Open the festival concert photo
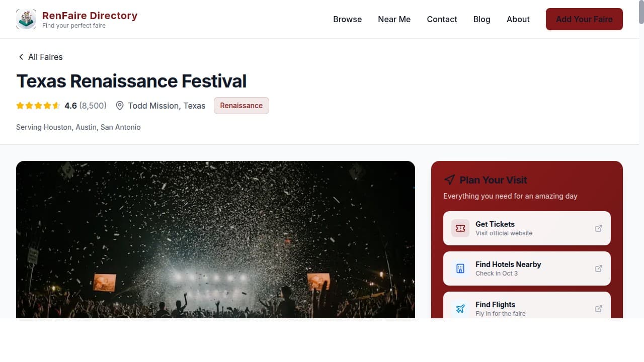644x362 pixels. [215, 239]
